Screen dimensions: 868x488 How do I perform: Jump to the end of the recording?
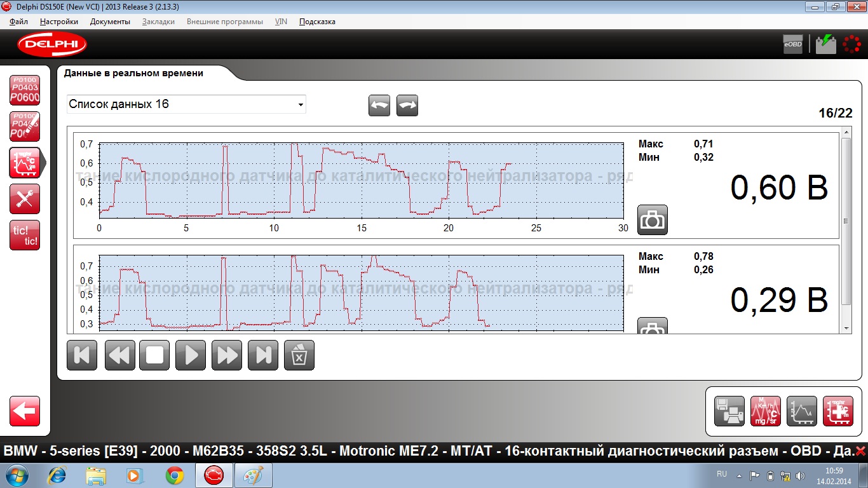pyautogui.click(x=263, y=355)
